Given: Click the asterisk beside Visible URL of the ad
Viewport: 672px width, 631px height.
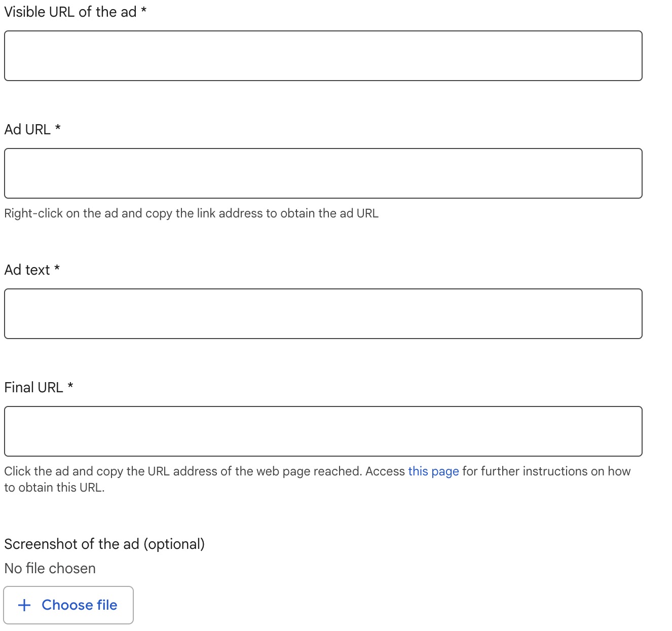Looking at the screenshot, I should pos(144,11).
